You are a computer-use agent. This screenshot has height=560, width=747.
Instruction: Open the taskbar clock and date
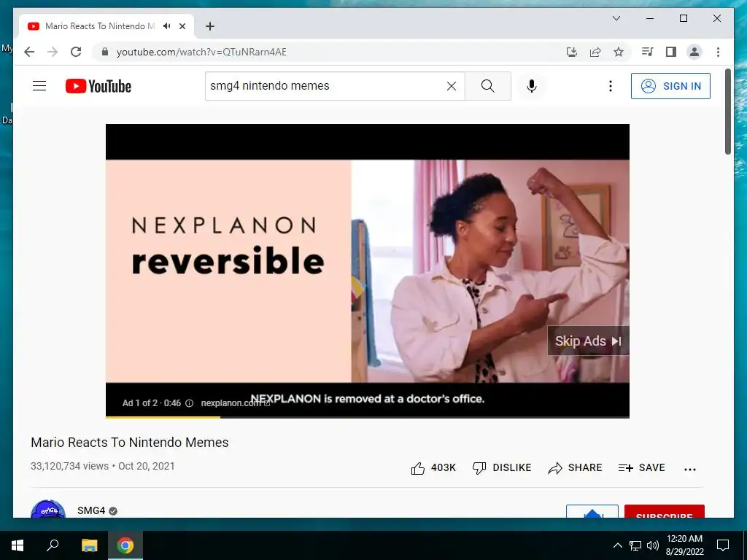(684, 545)
